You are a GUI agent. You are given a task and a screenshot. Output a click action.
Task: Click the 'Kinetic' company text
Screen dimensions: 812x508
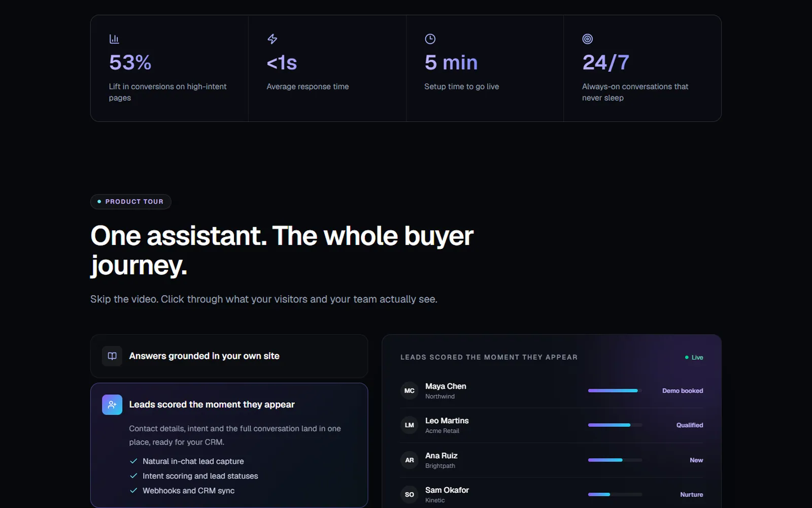tap(435, 500)
